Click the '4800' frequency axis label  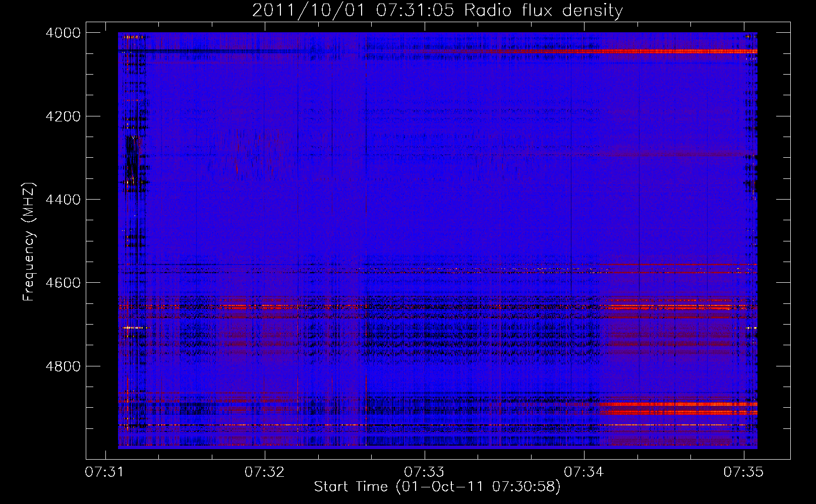63,366
